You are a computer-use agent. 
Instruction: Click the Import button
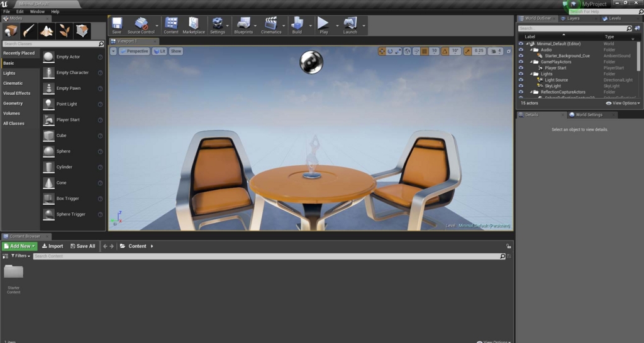click(x=53, y=246)
